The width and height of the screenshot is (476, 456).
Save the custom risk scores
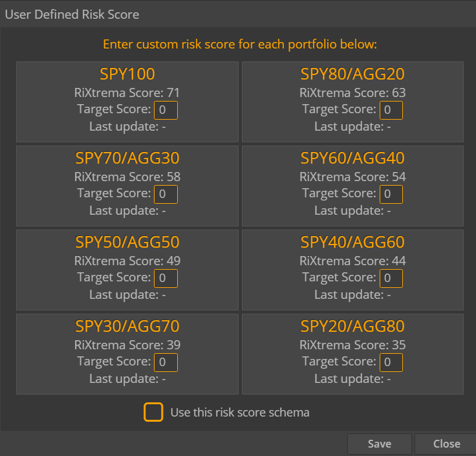point(379,444)
